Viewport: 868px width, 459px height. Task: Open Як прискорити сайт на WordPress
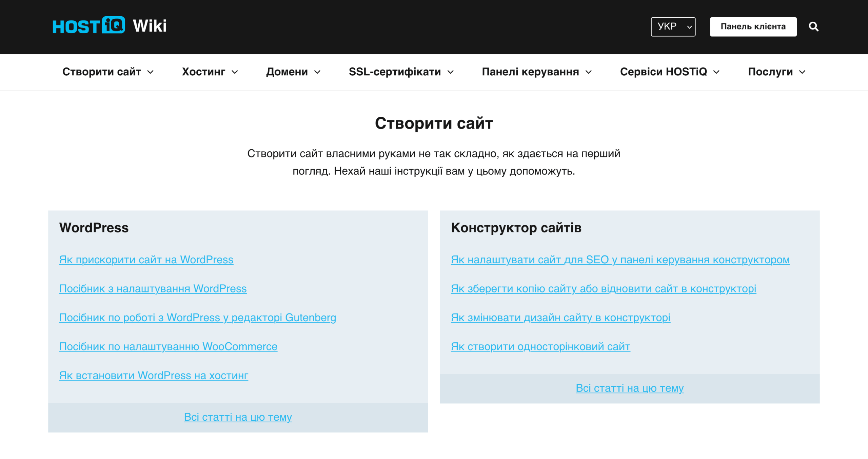tap(146, 260)
